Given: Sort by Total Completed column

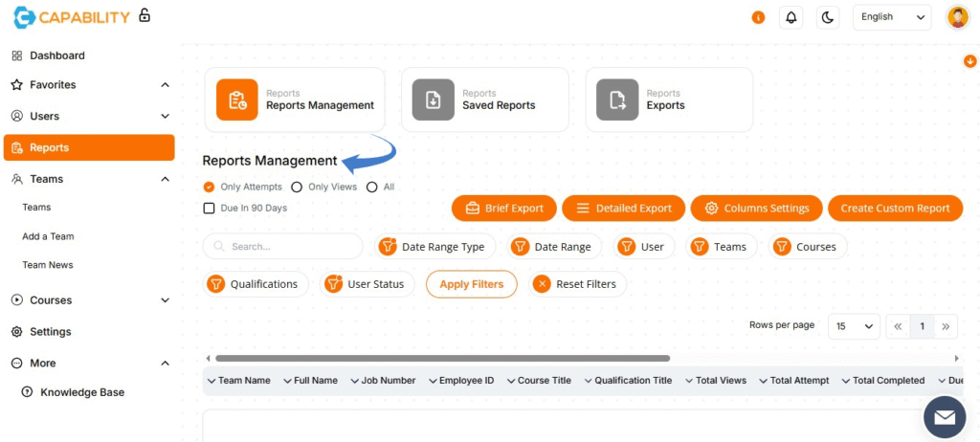Looking at the screenshot, I should (x=883, y=380).
